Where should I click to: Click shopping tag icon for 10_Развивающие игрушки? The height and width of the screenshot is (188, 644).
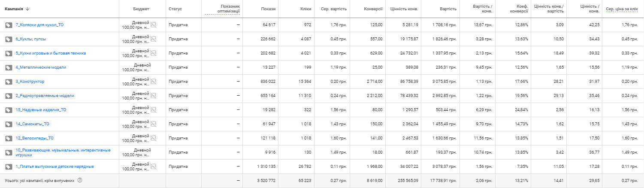(x=8, y=152)
